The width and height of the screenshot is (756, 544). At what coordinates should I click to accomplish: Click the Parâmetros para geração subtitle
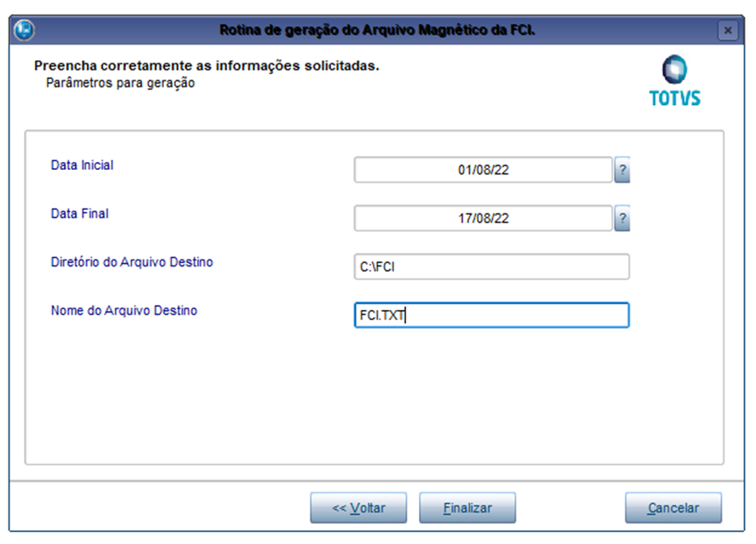(x=120, y=83)
